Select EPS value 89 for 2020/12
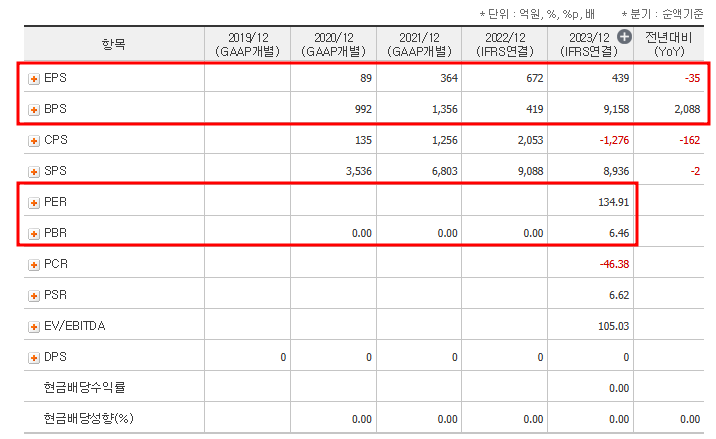 (x=366, y=79)
